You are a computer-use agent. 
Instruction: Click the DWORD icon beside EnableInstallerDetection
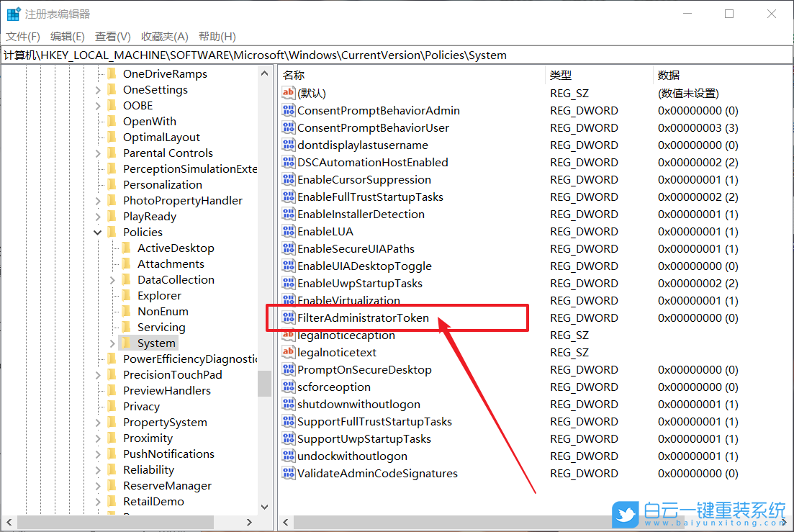(289, 214)
